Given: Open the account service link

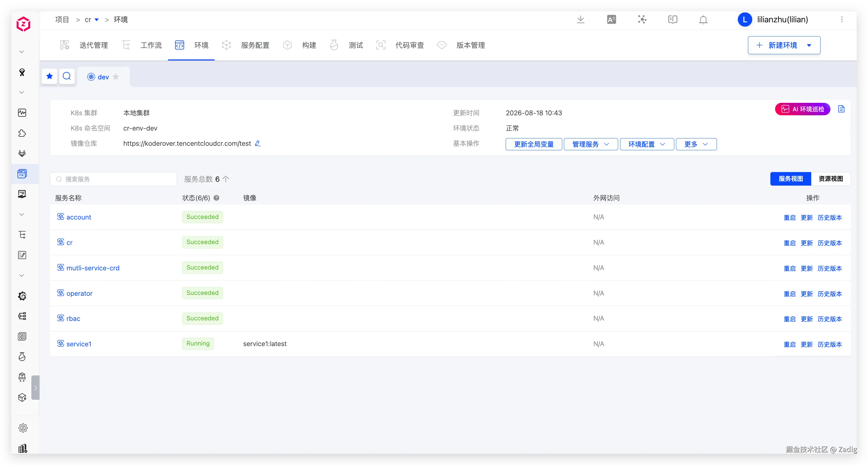Looking at the screenshot, I should [x=78, y=217].
